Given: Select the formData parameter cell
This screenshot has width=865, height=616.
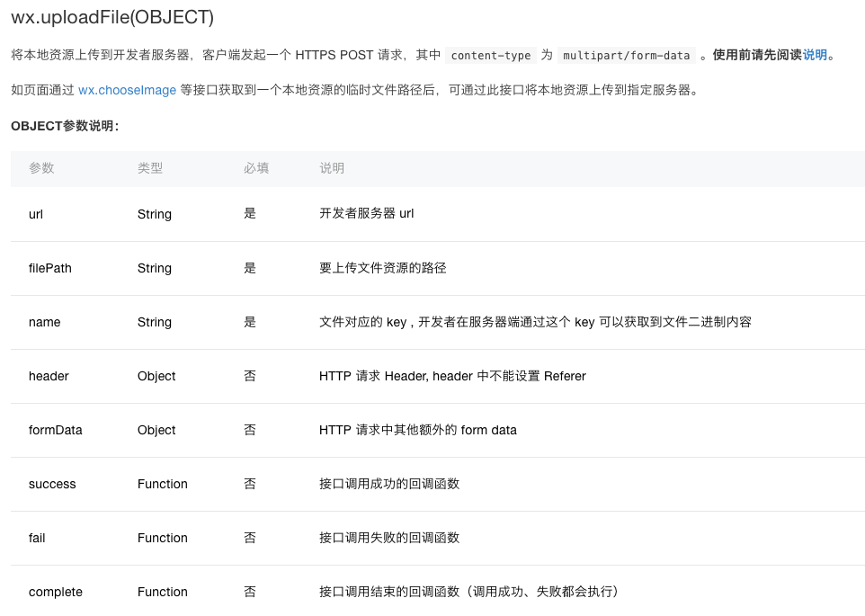Looking at the screenshot, I should coord(56,430).
